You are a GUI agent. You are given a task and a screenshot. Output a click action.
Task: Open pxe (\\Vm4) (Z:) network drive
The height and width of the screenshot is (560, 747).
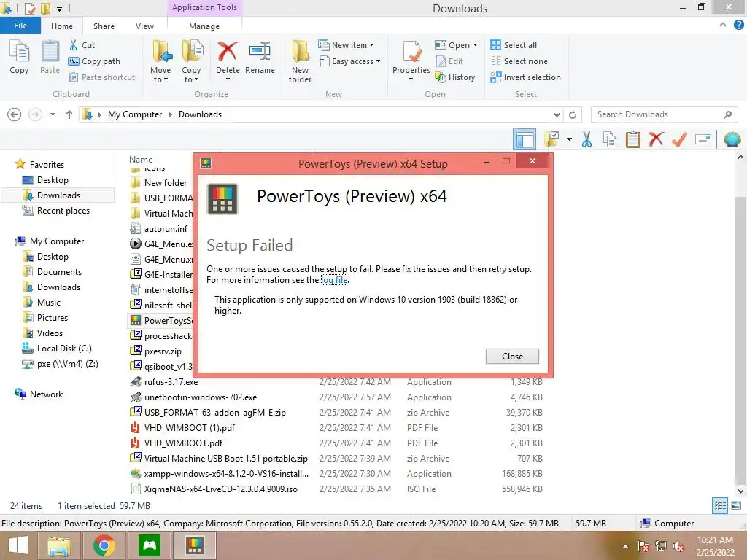coord(68,364)
